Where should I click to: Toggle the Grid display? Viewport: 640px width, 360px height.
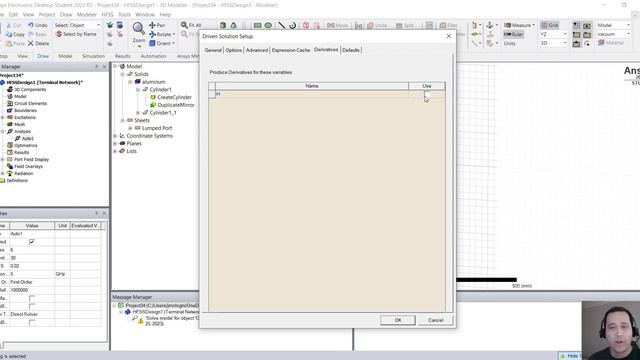click(x=549, y=25)
